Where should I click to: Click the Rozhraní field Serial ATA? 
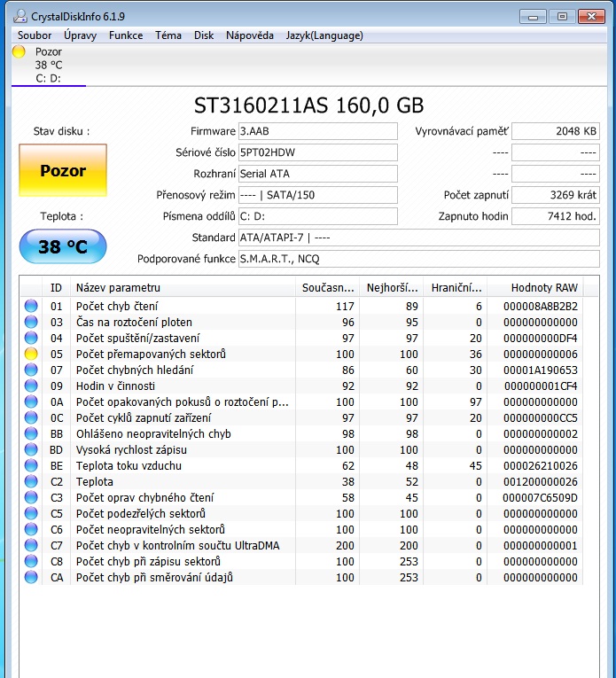pos(317,174)
